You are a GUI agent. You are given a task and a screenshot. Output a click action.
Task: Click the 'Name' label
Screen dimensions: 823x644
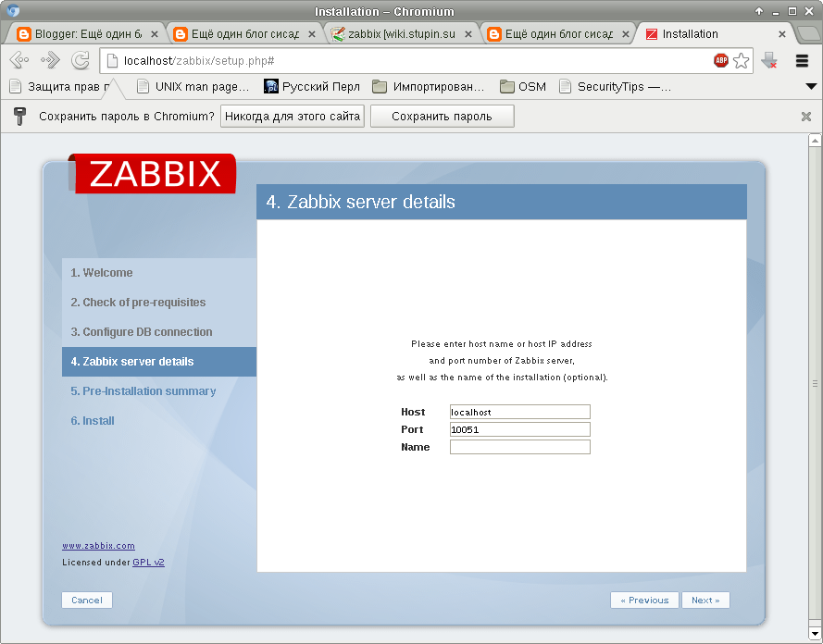[x=415, y=447]
